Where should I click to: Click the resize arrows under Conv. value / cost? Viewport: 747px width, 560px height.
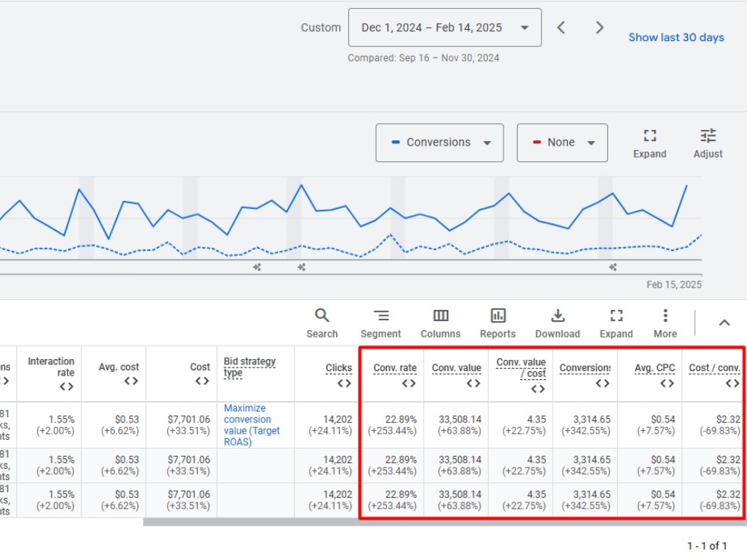[538, 390]
